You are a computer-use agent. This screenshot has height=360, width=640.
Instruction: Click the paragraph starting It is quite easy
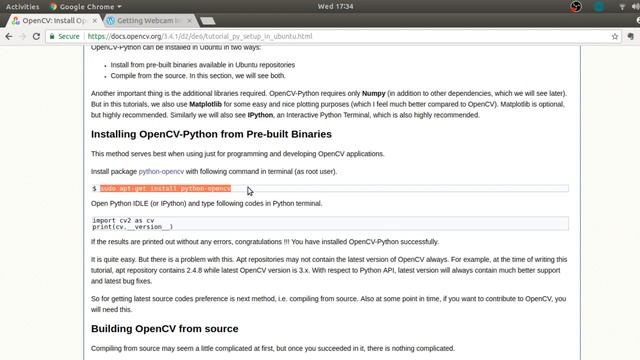329,270
